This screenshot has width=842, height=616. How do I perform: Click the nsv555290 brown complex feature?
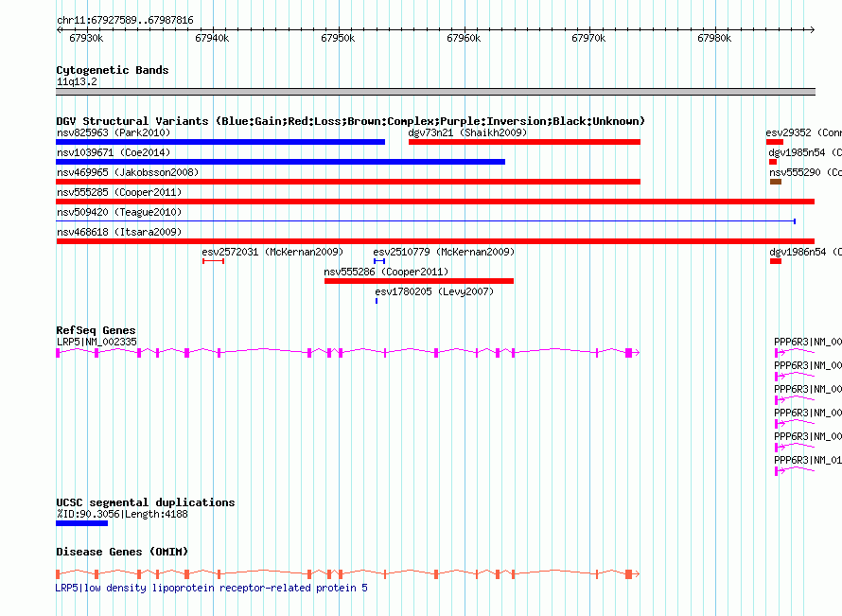[x=776, y=182]
